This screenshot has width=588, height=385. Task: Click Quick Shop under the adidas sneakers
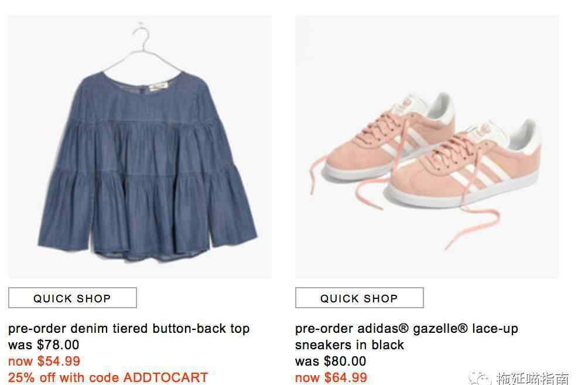[359, 298]
